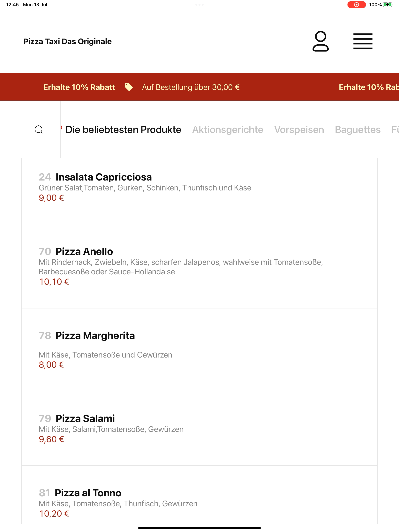399x532 pixels.
Task: Tap the three-dot multitasking control at top
Action: 199,4
